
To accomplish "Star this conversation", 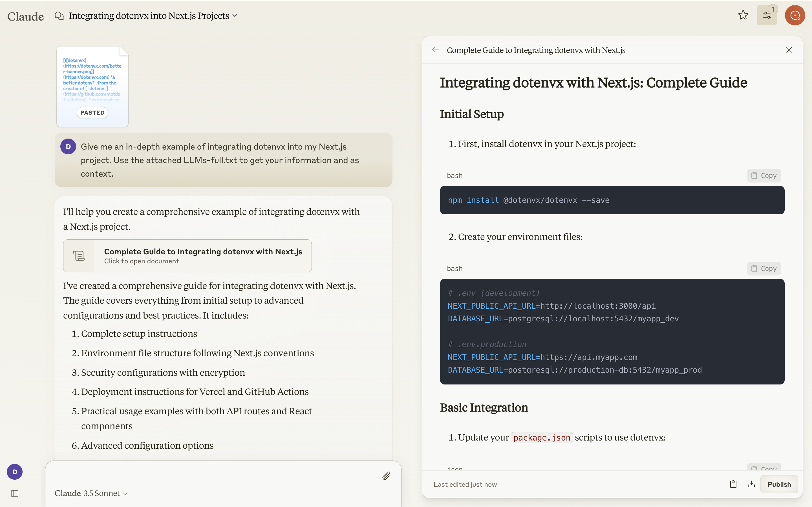I will pos(743,15).
